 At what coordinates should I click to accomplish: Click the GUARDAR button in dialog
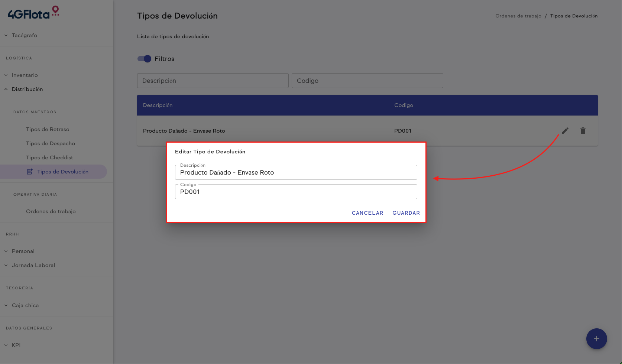pos(406,213)
